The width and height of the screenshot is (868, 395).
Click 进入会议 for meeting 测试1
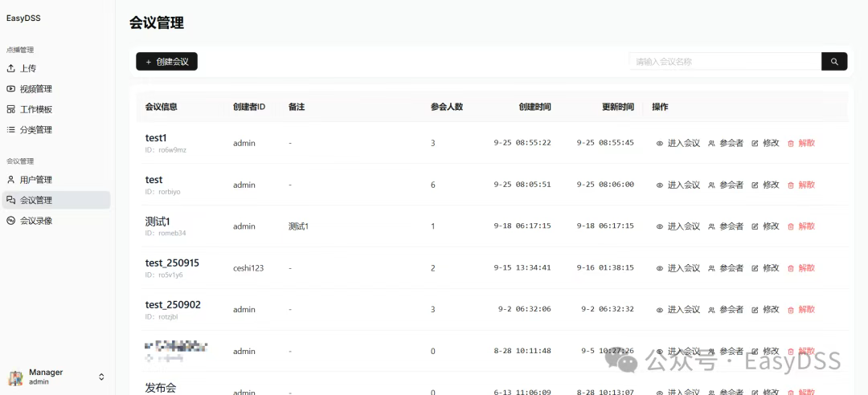coord(678,226)
